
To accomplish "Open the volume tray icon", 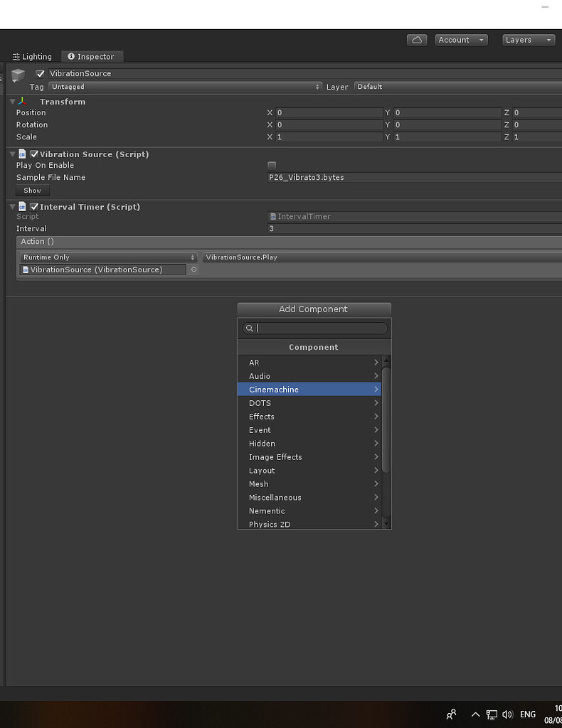I will [507, 714].
